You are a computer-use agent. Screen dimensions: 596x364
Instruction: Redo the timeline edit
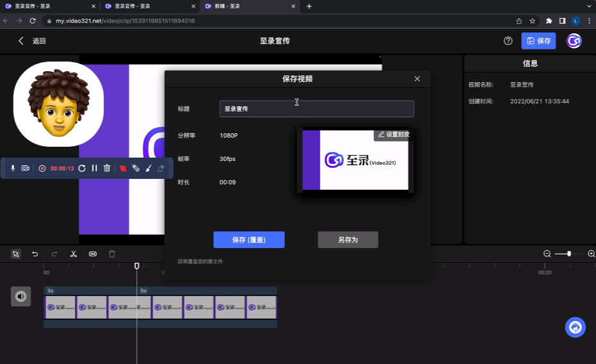click(55, 254)
